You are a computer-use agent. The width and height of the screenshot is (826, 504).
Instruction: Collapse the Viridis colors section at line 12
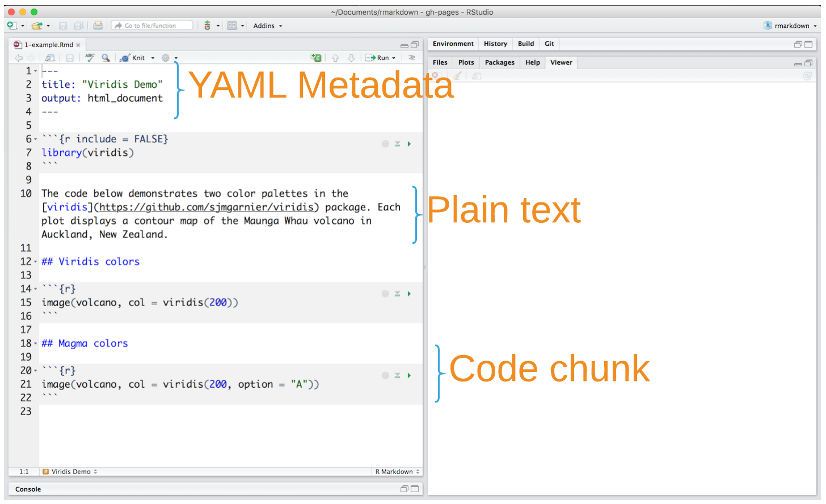pyautogui.click(x=35, y=262)
